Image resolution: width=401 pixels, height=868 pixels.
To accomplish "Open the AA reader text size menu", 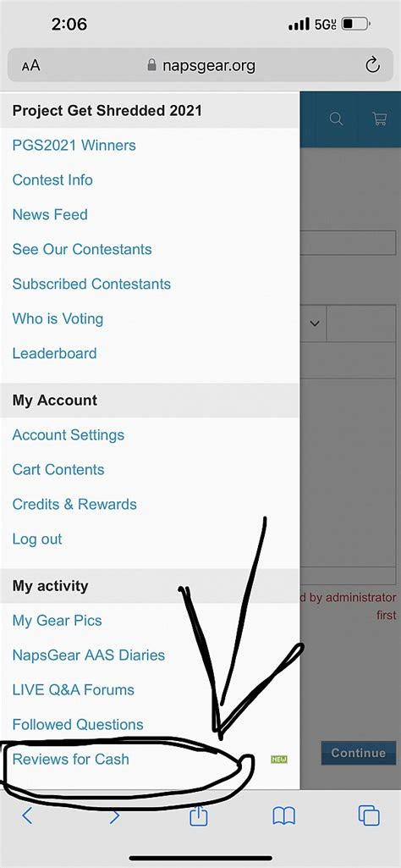I will pos(31,66).
